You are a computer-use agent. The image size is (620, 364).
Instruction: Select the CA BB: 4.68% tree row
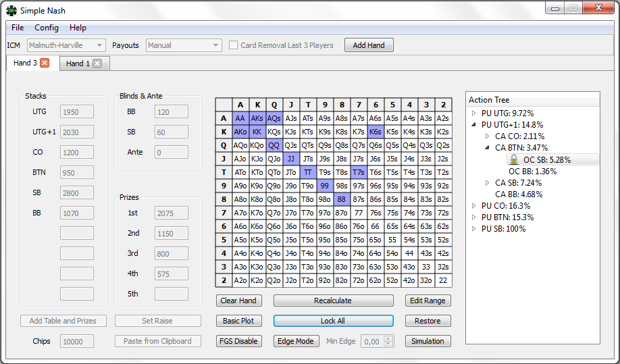(x=519, y=194)
